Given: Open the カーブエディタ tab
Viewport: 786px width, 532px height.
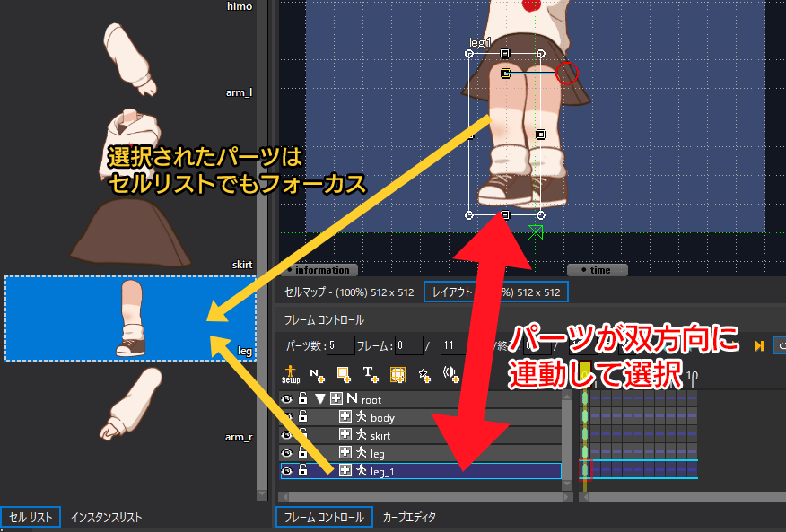Looking at the screenshot, I should [409, 517].
